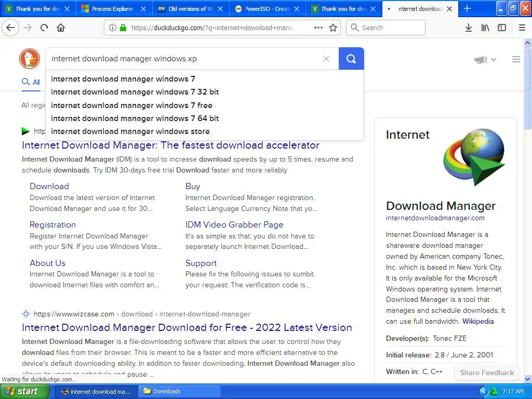The height and width of the screenshot is (399, 532).
Task: Open the Registration sitelink
Action: click(52, 224)
